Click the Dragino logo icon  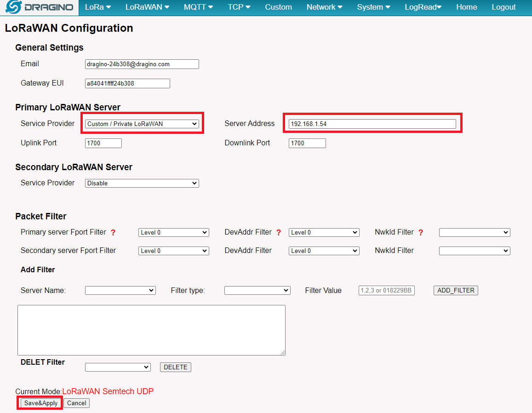tap(13, 7)
